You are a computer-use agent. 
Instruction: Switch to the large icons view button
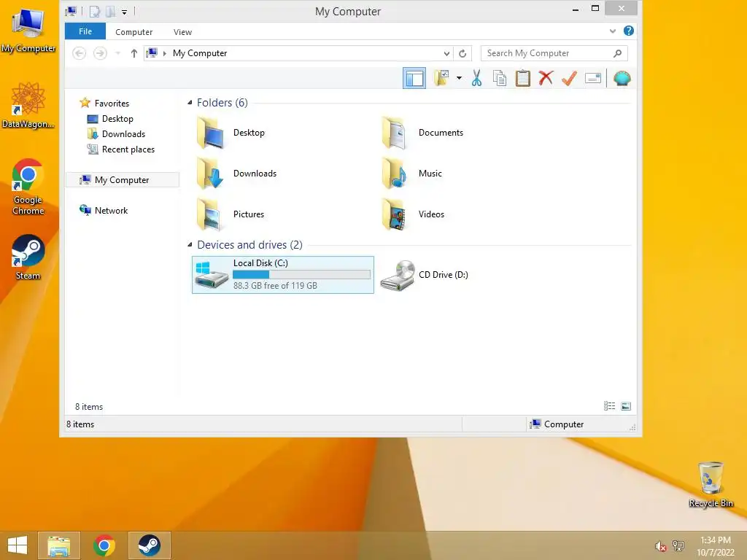[x=626, y=405]
